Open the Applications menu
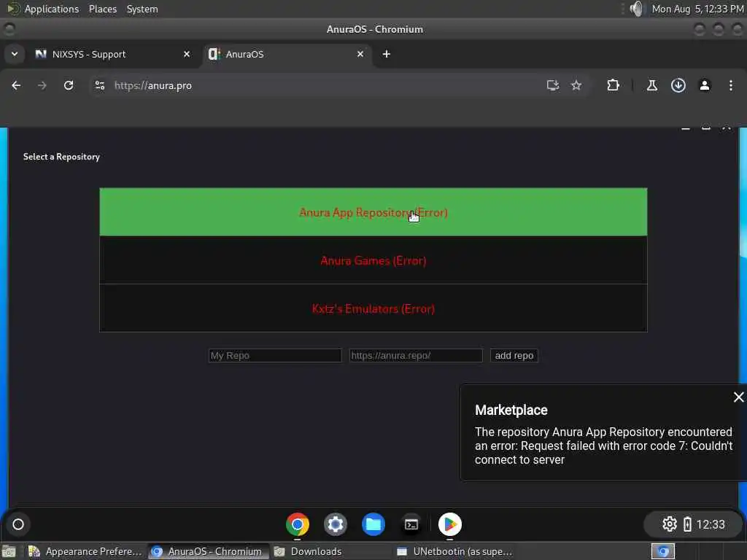 52,9
